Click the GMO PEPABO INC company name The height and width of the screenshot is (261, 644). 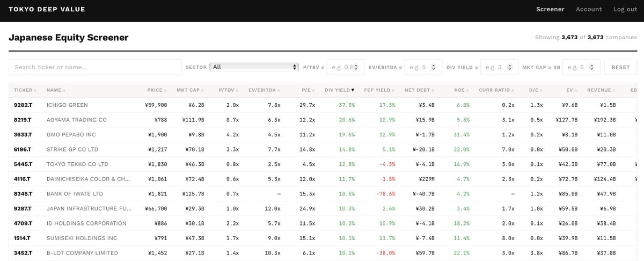pyautogui.click(x=72, y=134)
